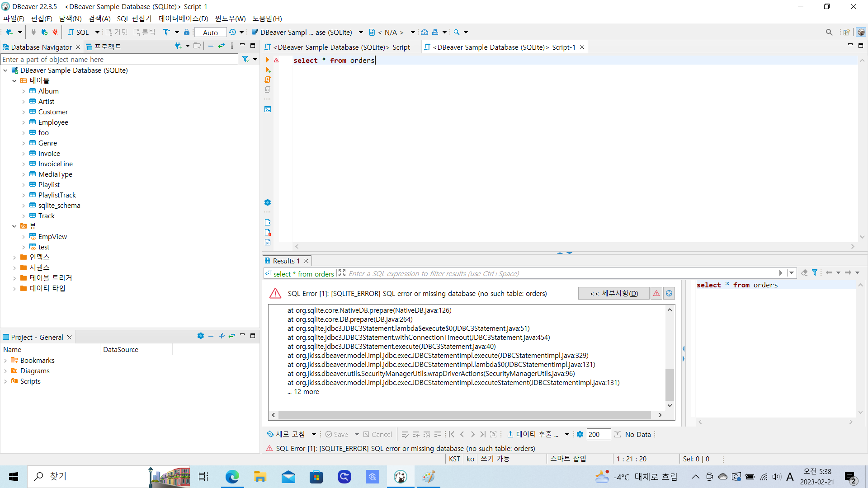Click the error trace horizontal scrollbar
This screenshot has width=868, height=488.
(465, 415)
